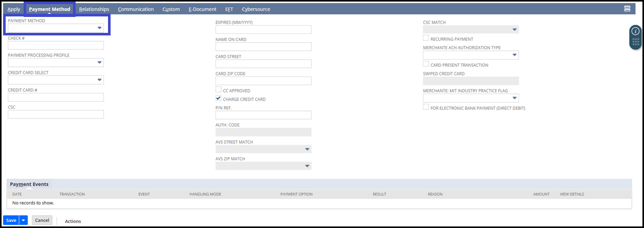Check For Electronic Bank Payment checkbox
The height and width of the screenshot is (228, 644).
(x=426, y=107)
